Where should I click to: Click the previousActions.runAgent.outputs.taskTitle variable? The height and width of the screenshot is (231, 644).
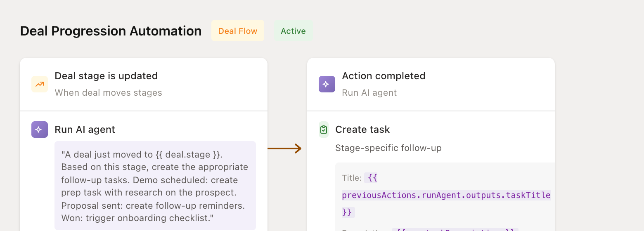point(446,195)
